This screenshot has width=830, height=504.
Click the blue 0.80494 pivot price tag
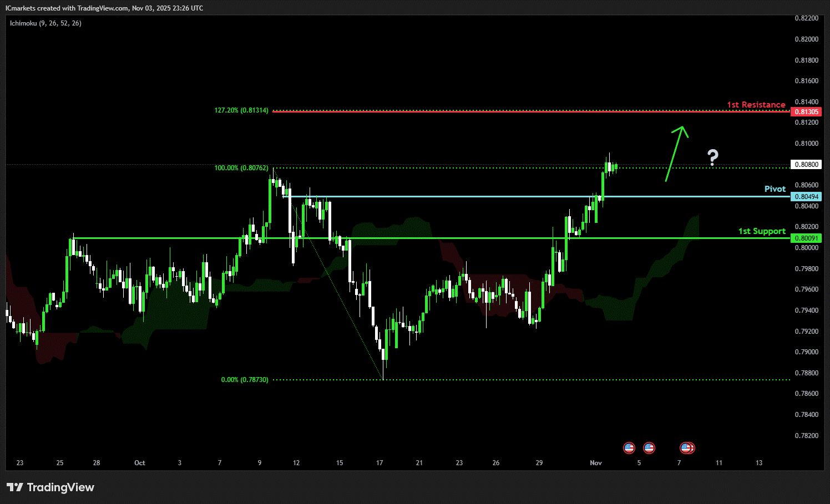coord(806,197)
